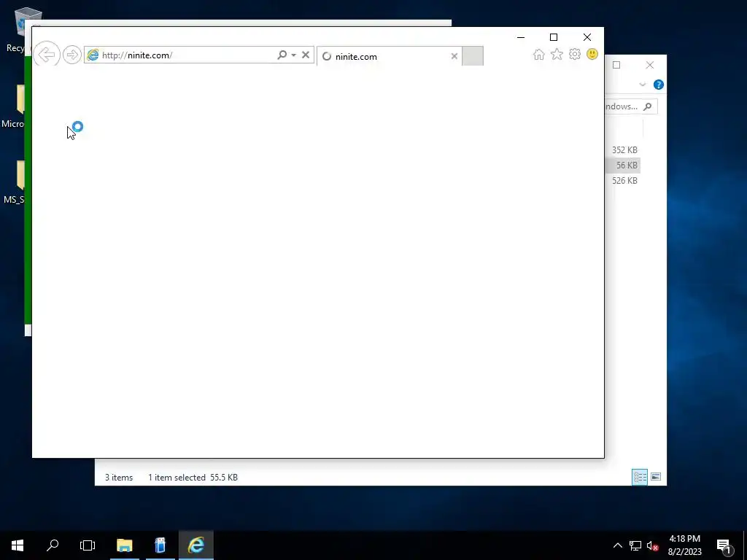Minimize the Internet Explorer window
Viewport: 747px width, 560px height.
[521, 37]
